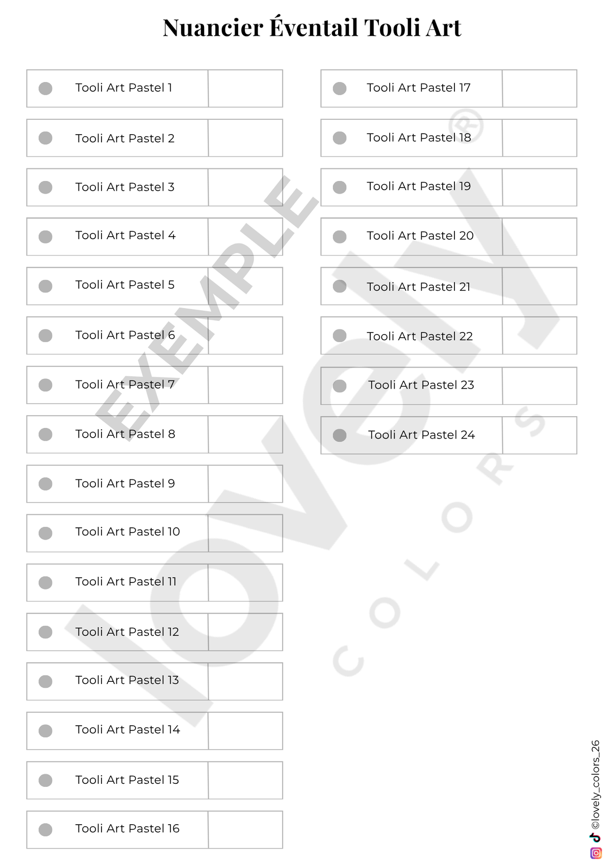This screenshot has height=868, width=612.
Task: Click the gray dot beside Tooli Art Pastel 17
Action: [x=340, y=88]
